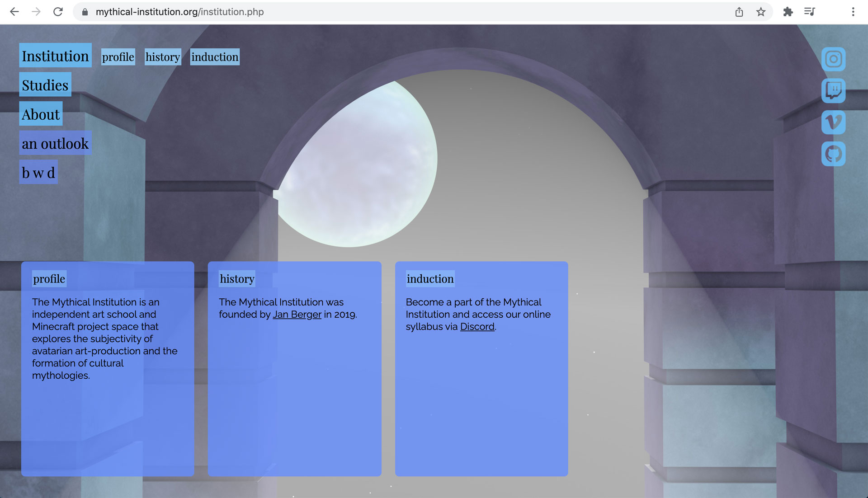
Task: Select the Institution menu item
Action: tap(55, 56)
